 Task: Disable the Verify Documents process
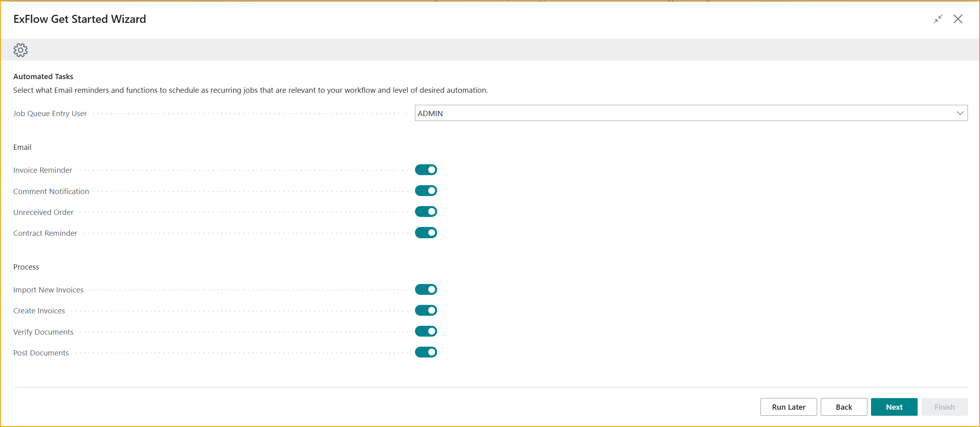click(x=426, y=331)
